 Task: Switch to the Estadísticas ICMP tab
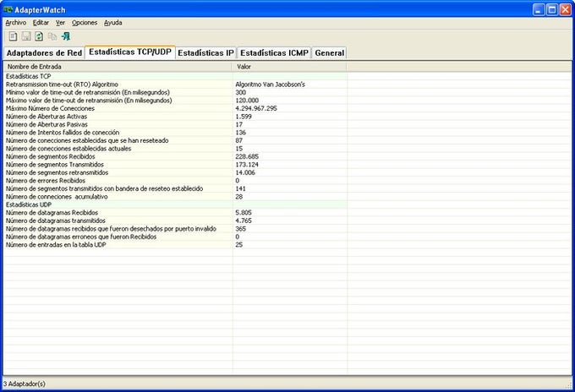pos(274,52)
